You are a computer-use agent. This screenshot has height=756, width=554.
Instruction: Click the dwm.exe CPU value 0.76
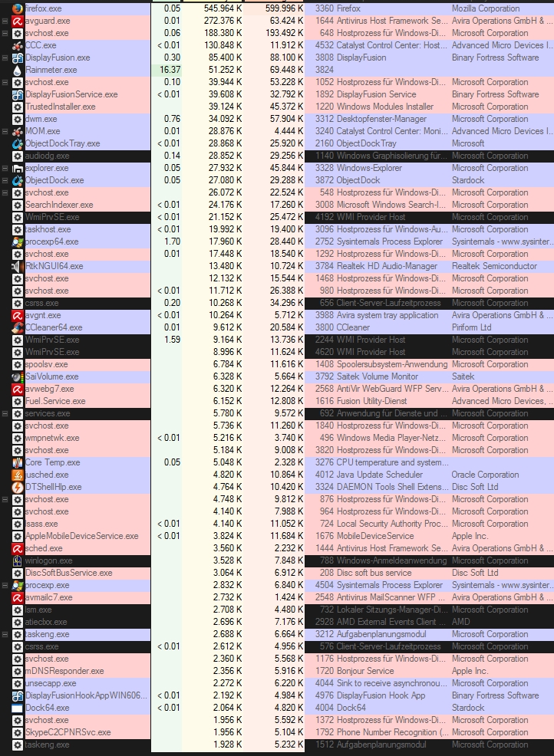(x=172, y=119)
